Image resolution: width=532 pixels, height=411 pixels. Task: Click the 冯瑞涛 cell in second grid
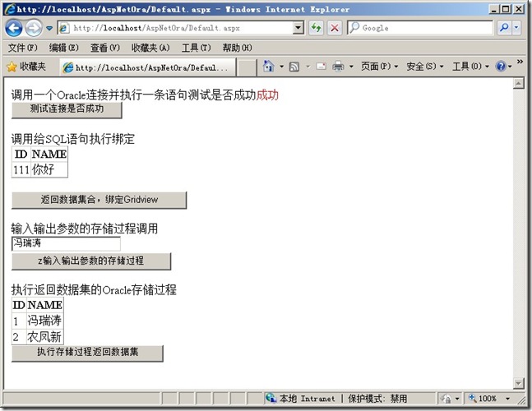tap(44, 320)
